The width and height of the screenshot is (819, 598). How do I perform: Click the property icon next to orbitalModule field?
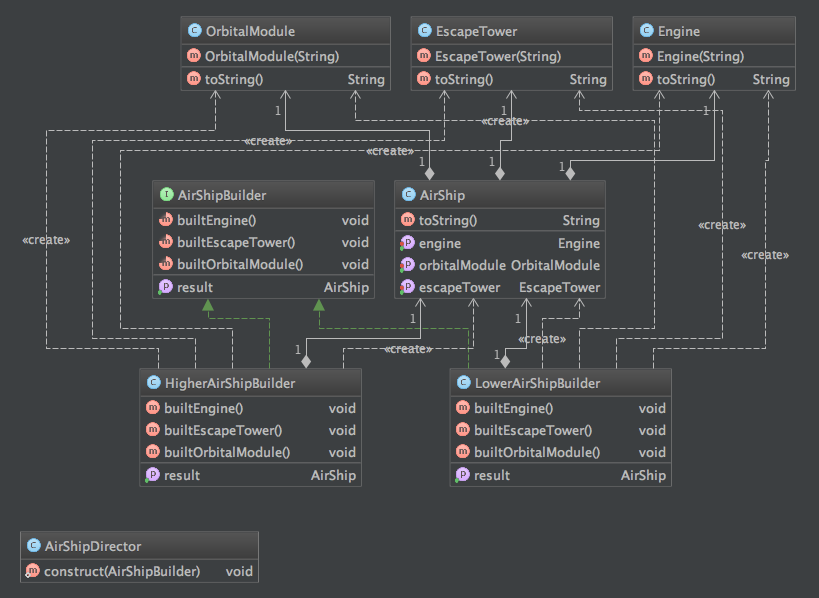407,265
